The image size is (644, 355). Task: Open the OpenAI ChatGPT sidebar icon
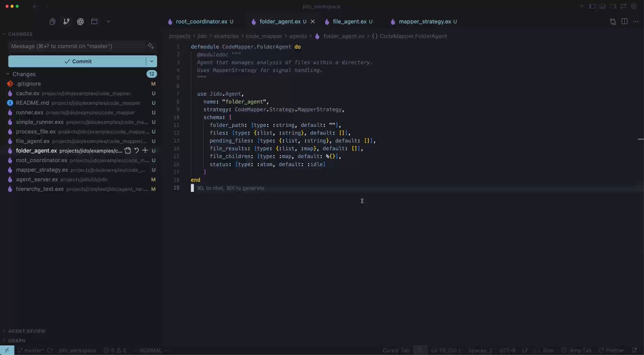[x=80, y=21]
